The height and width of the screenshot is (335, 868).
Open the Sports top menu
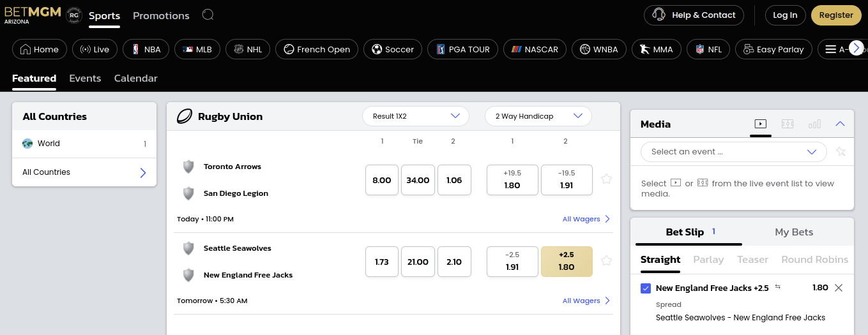[x=104, y=16]
